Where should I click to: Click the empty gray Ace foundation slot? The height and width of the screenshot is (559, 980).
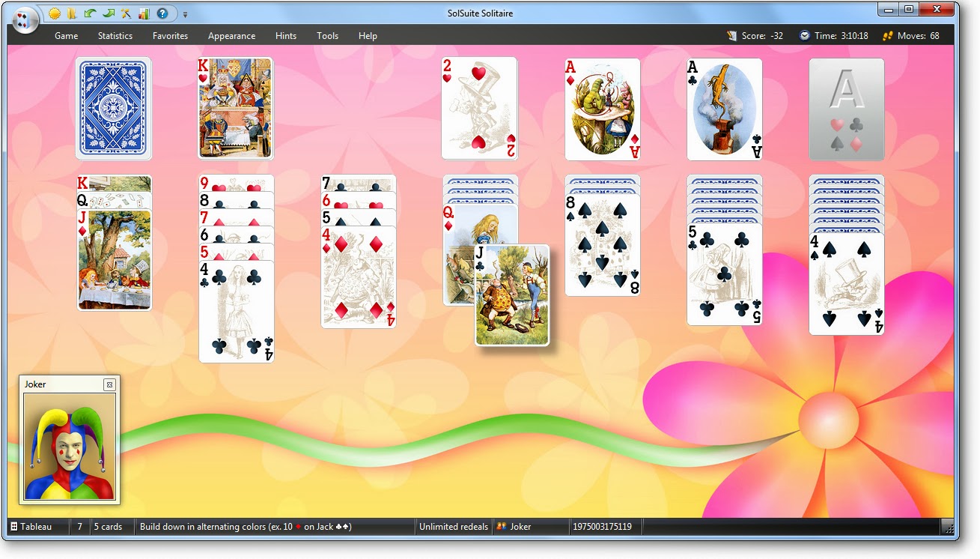pos(847,109)
